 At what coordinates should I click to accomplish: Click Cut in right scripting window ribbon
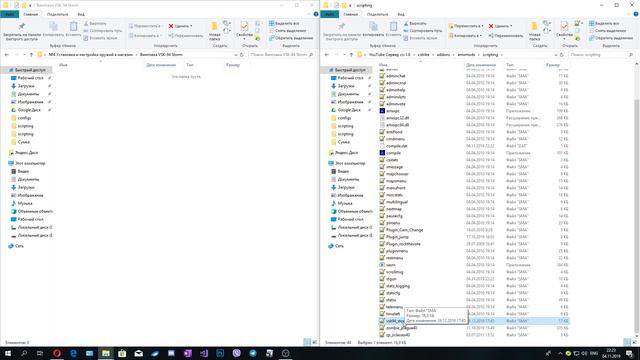415,23
